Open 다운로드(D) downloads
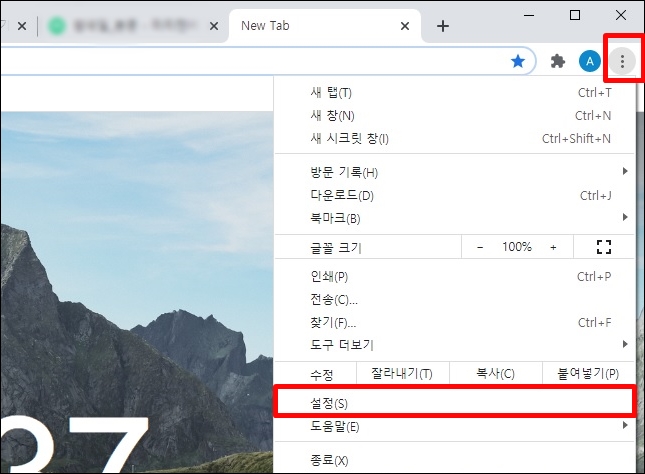645x474 pixels. [455, 195]
